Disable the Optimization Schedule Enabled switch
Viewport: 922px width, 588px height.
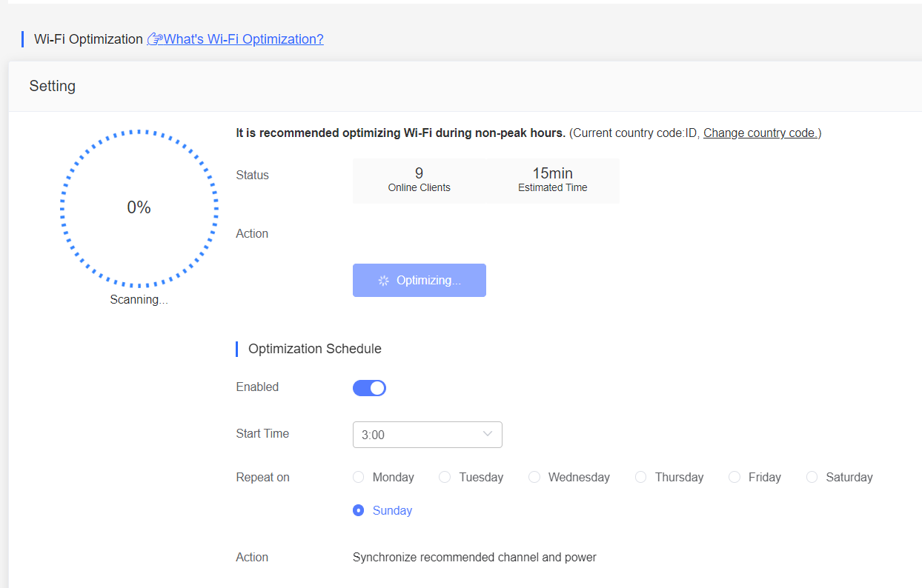369,388
